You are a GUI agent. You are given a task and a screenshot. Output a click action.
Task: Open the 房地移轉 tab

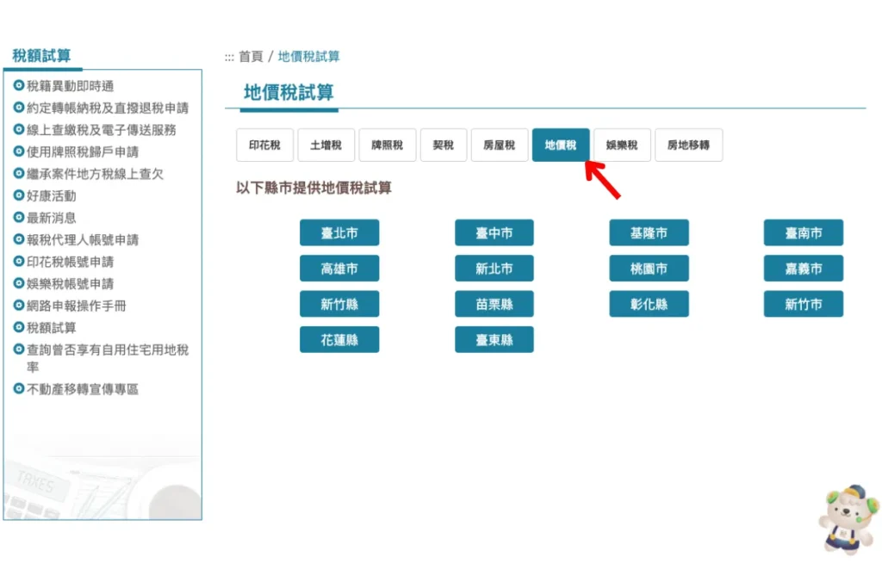pyautogui.click(x=688, y=145)
